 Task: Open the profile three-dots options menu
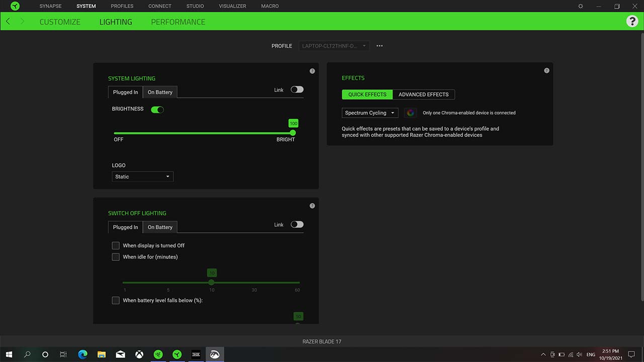click(x=379, y=46)
